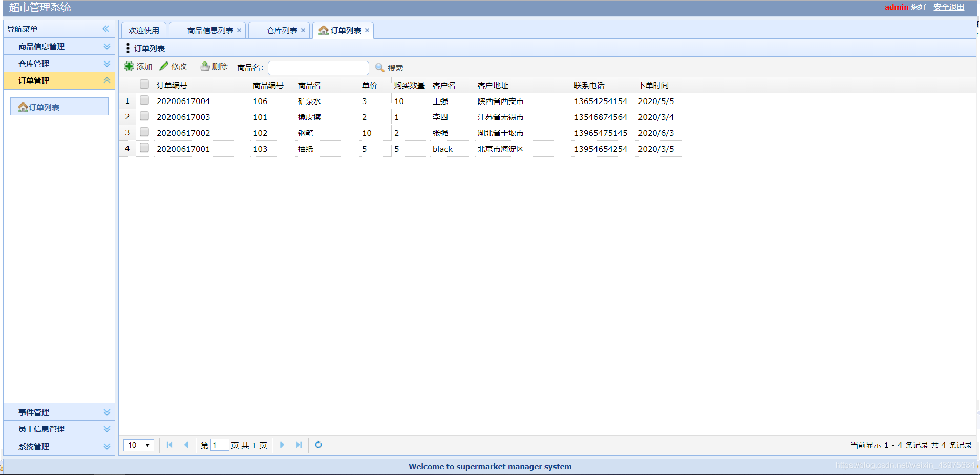The height and width of the screenshot is (475, 980).
Task: Switch to the 欢迎使用 tab
Action: point(144,31)
